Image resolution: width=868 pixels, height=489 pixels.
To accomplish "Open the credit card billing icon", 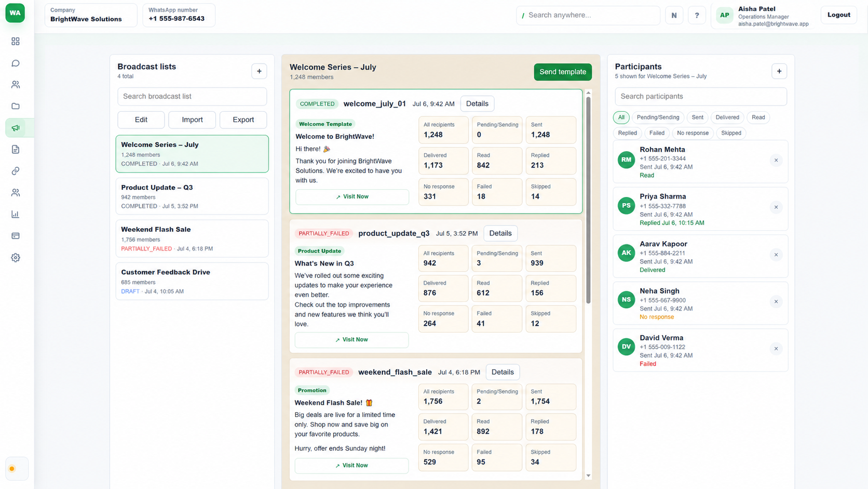I will click(x=16, y=236).
